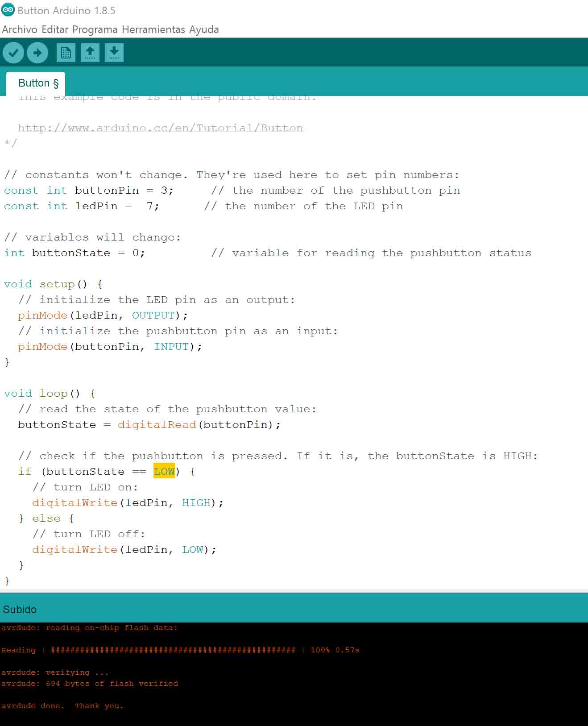Click the Arduino logo in title bar
Screen dimensions: 588x726
click(x=8, y=9)
